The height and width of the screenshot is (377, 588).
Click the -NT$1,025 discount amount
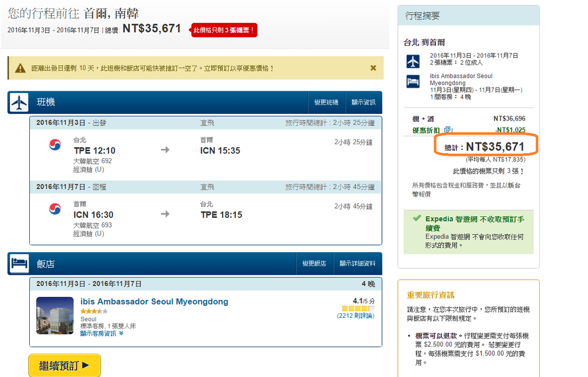pyautogui.click(x=510, y=130)
